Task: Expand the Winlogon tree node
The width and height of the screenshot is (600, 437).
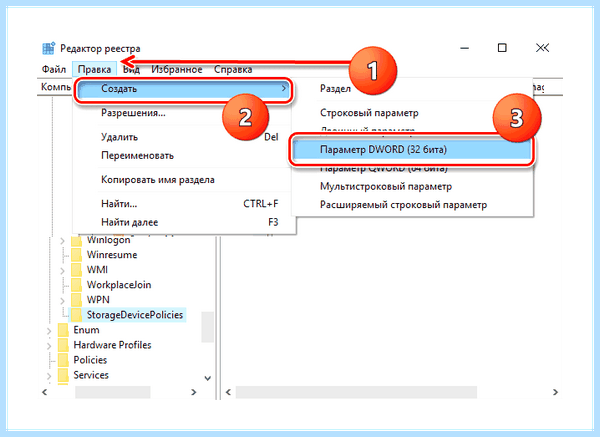Action: 62,241
